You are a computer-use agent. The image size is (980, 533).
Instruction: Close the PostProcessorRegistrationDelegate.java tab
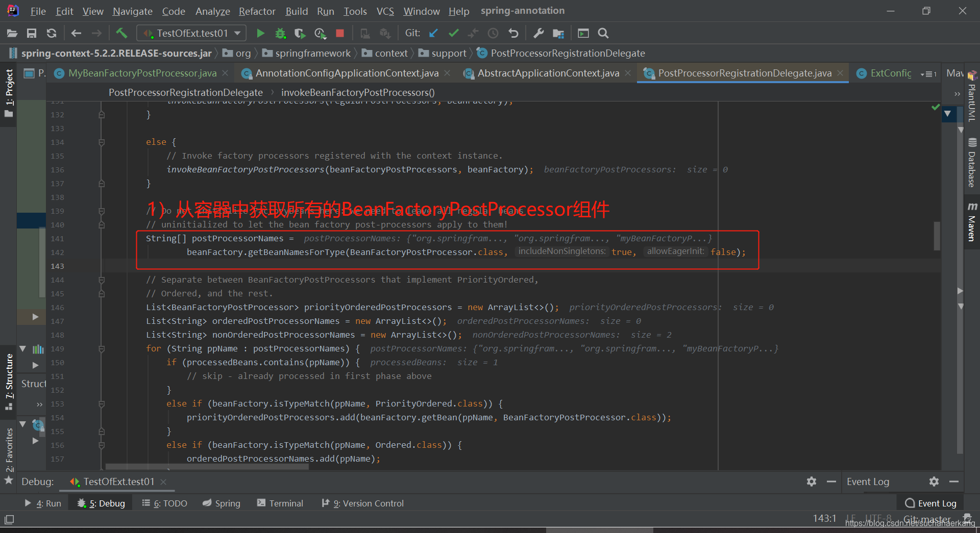pos(840,73)
